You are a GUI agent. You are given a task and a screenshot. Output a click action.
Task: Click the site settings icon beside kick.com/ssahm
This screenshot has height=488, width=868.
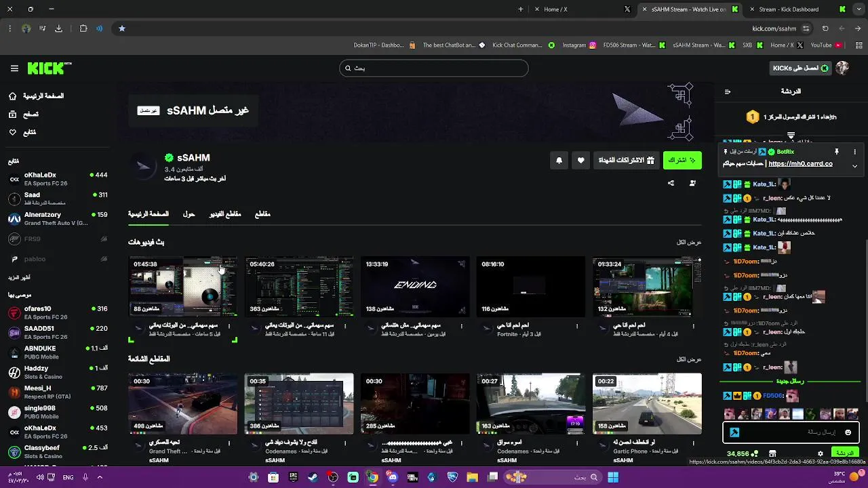[806, 28]
